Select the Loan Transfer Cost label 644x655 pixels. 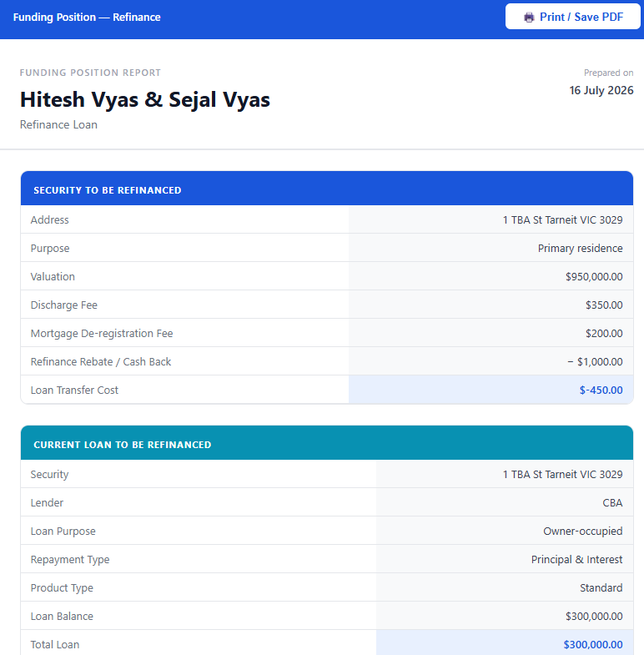coord(74,390)
